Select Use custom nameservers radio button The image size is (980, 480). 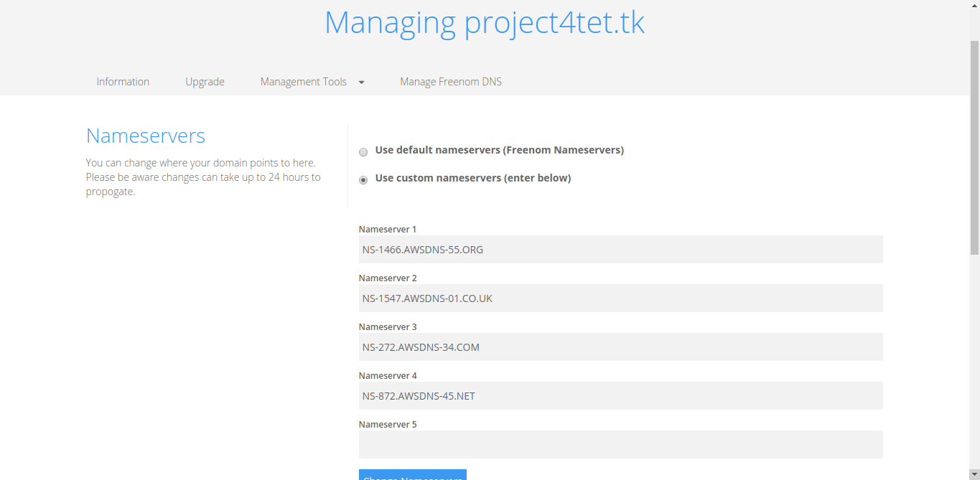[363, 180]
